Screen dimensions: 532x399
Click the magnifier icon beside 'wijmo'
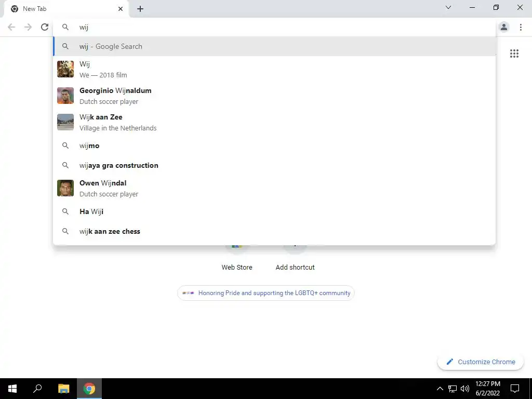65,145
